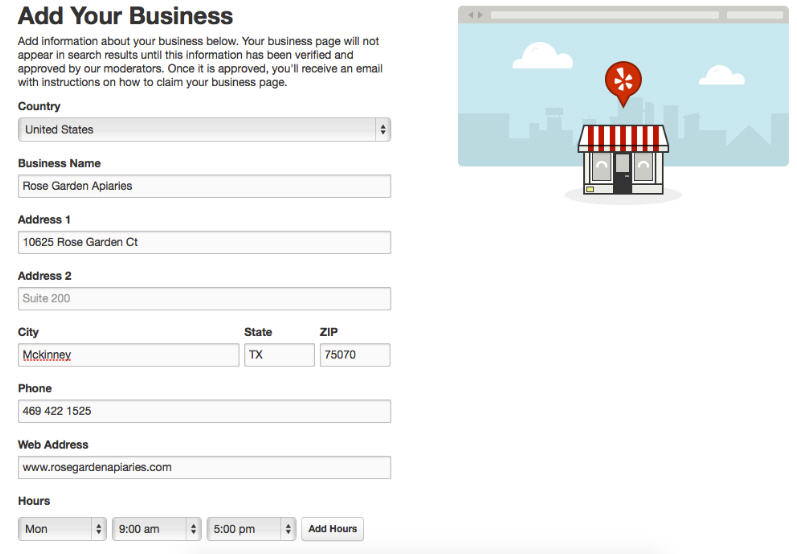
Task: Click the Address 2 label
Action: click(x=45, y=276)
